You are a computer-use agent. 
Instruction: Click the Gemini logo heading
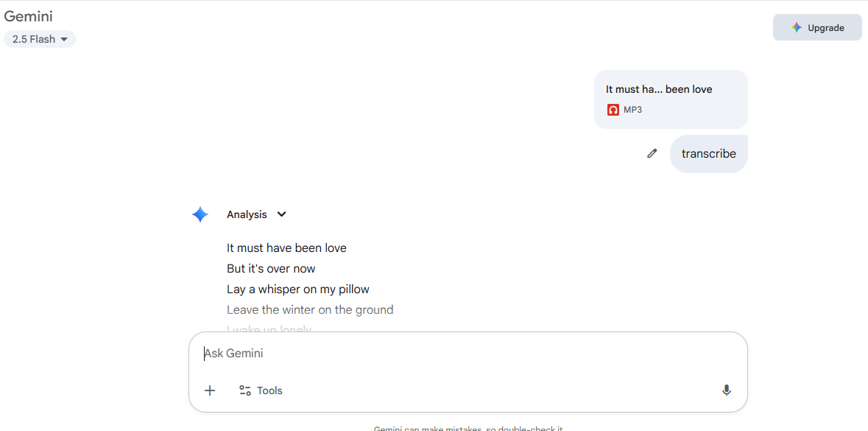[x=28, y=15]
